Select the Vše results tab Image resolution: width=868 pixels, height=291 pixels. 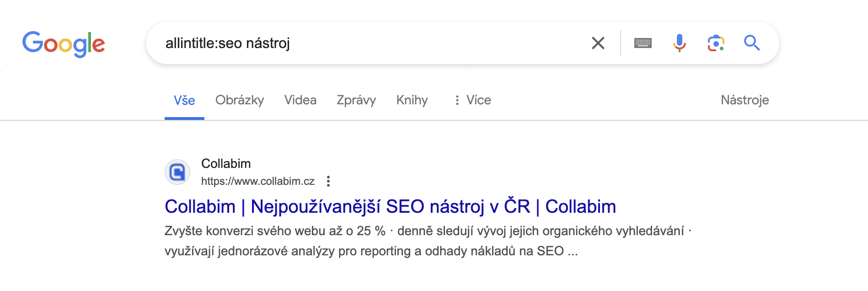(x=184, y=101)
